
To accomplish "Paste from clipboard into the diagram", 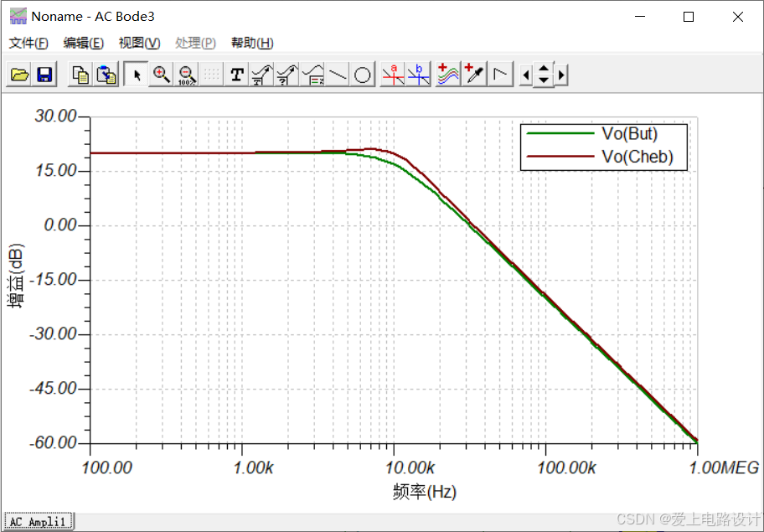I will [106, 75].
